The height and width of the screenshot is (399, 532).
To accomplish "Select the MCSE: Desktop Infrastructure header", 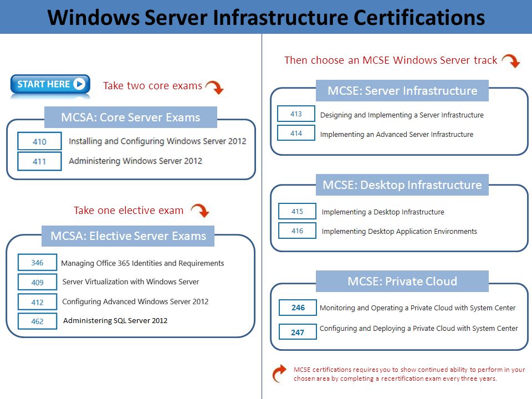I will (x=402, y=185).
